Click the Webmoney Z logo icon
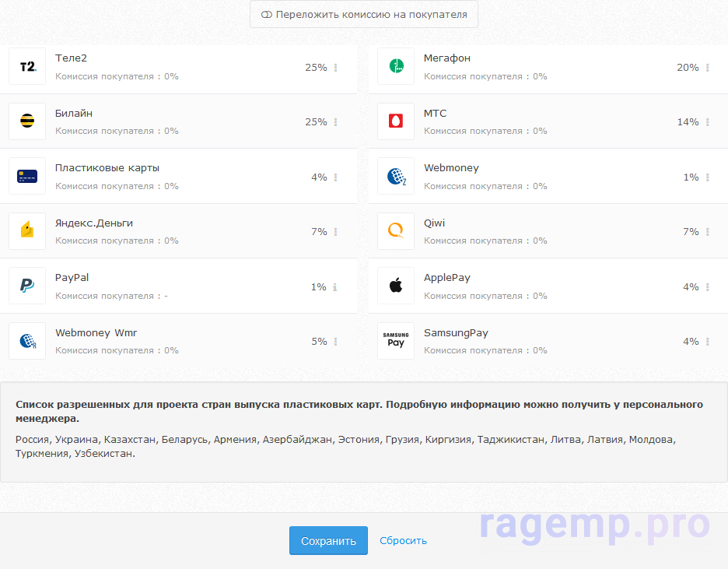The image size is (728, 569). coord(396,176)
